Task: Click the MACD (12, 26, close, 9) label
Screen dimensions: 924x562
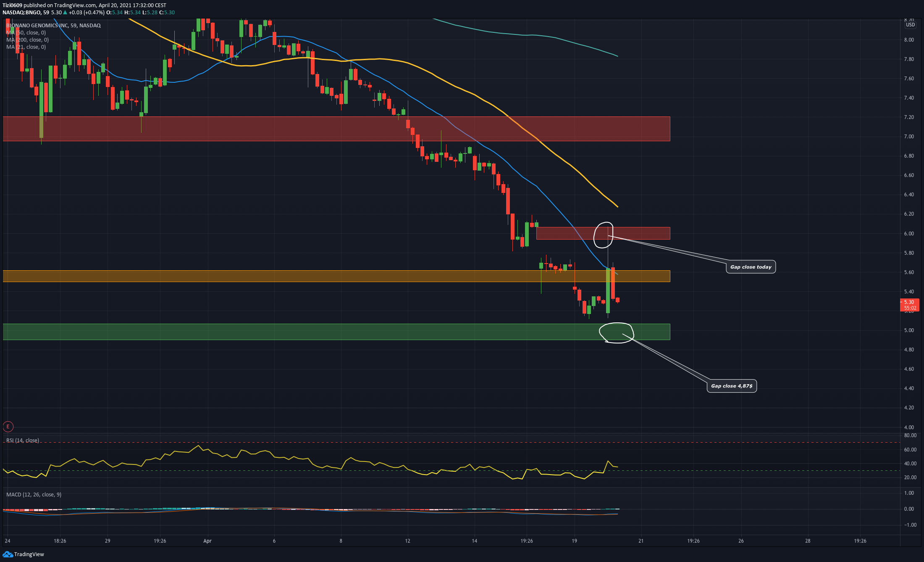Action: pos(34,494)
